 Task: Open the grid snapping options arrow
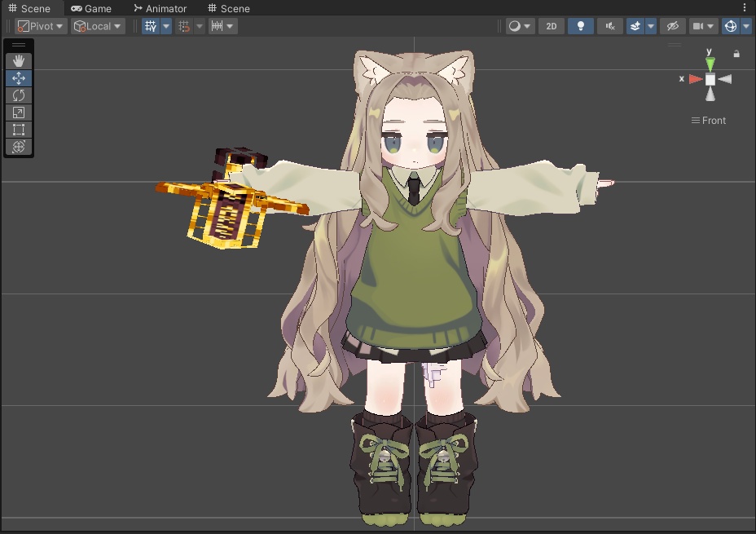[x=200, y=26]
